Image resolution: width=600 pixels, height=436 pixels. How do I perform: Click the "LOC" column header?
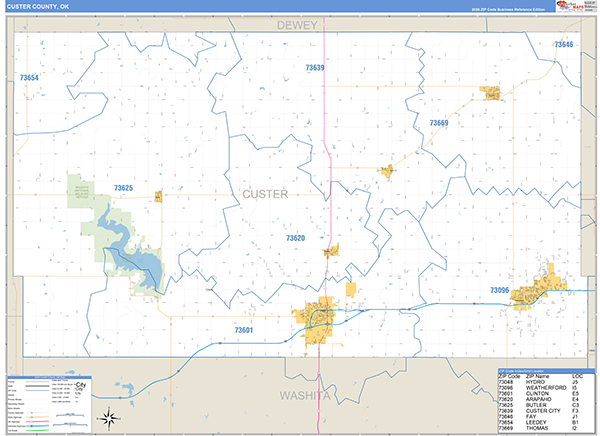(578, 376)
